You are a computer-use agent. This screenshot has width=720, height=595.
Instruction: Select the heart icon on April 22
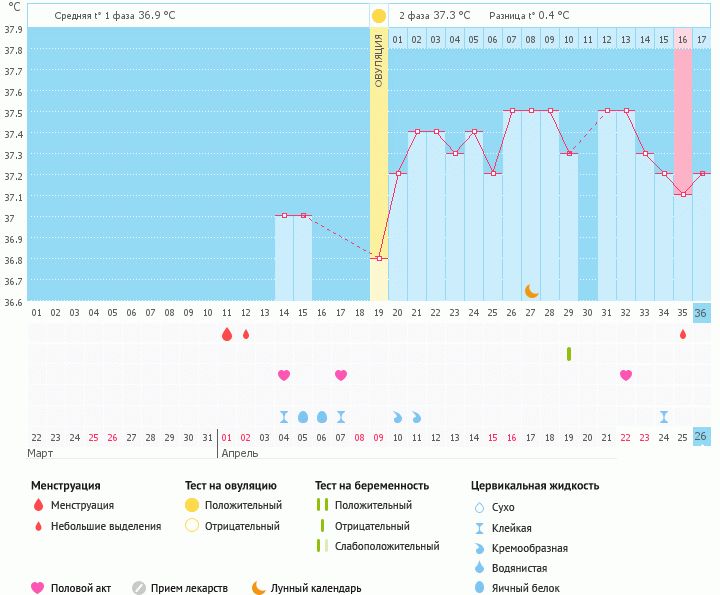626,375
